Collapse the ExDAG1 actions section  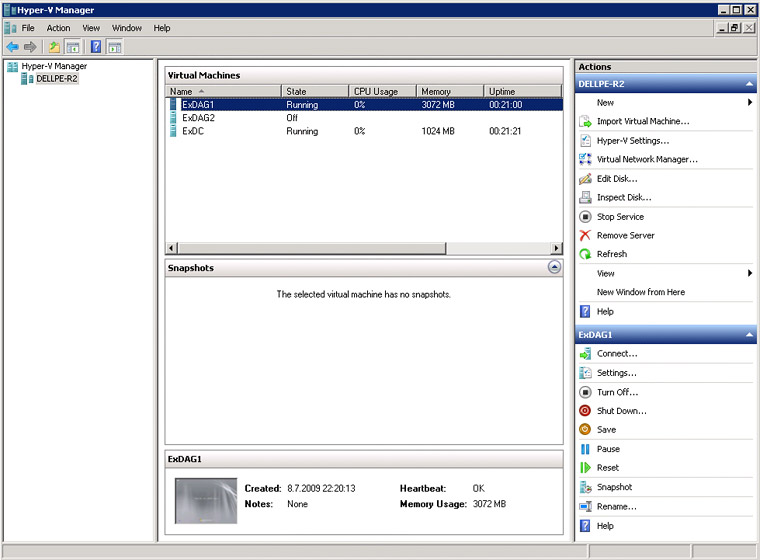(749, 335)
